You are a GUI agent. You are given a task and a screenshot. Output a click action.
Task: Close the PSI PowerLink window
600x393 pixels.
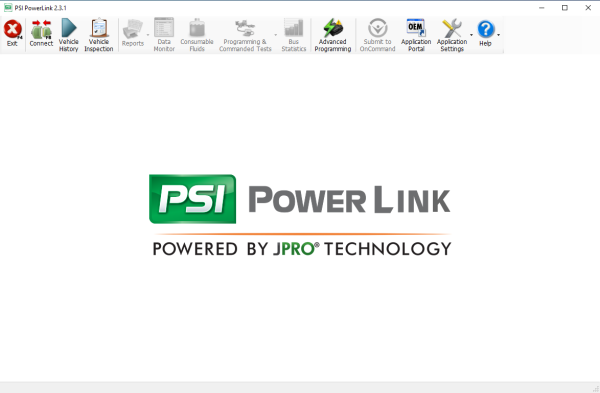coord(588,8)
